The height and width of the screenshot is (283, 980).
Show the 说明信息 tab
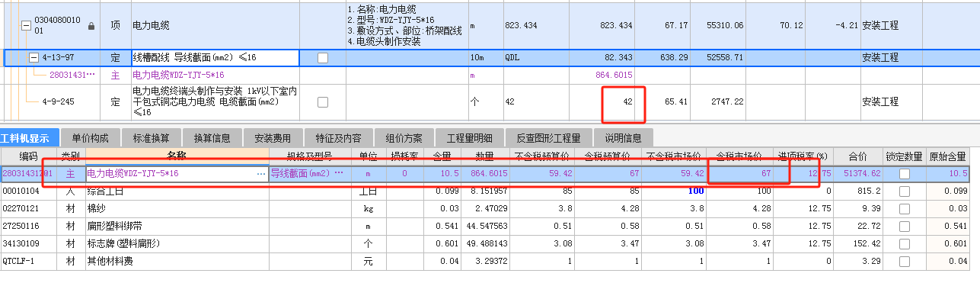click(624, 138)
